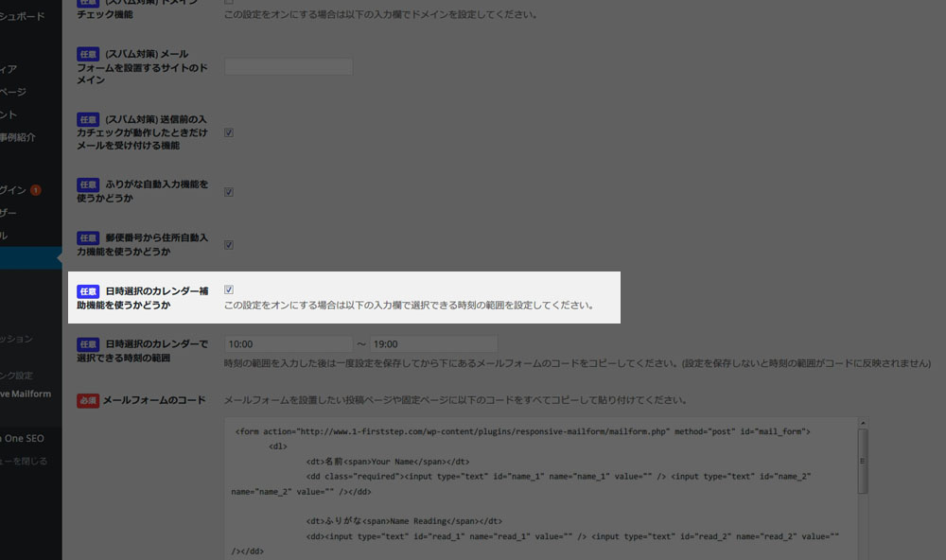This screenshot has width=946, height=560.
Task: Click the ふりがな自動入力機能を使うかどうか label
Action: coord(143,191)
